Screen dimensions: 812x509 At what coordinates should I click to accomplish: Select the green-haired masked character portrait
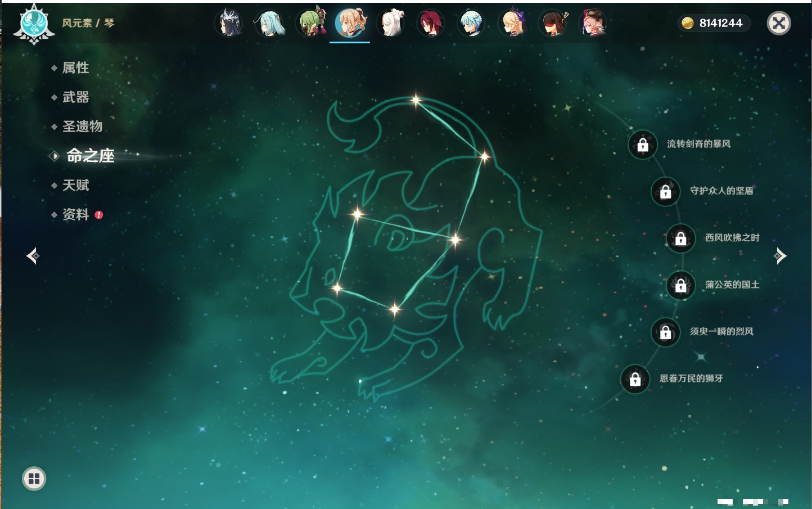[310, 23]
